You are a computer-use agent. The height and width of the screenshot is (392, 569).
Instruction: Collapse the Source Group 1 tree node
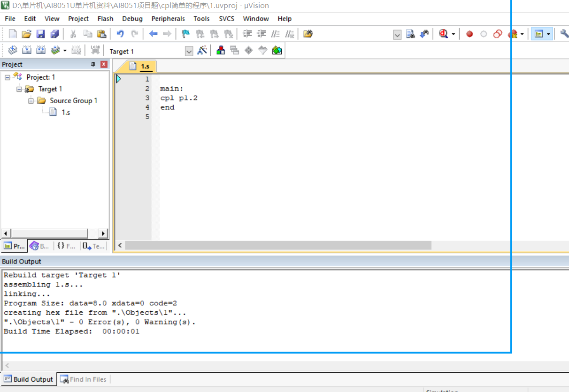tap(31, 101)
